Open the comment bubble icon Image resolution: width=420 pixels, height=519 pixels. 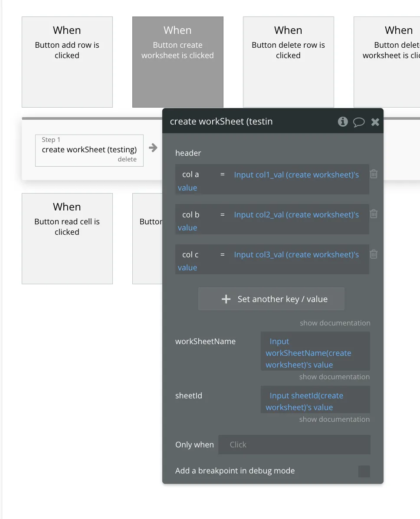pos(359,122)
